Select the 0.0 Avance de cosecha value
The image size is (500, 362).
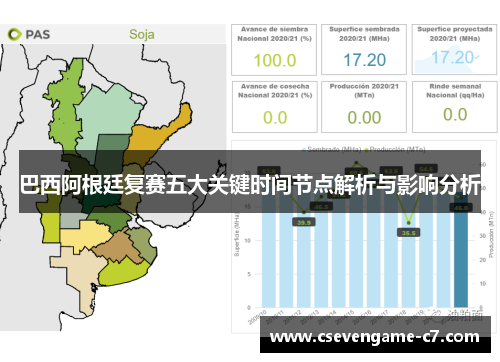click(x=275, y=118)
